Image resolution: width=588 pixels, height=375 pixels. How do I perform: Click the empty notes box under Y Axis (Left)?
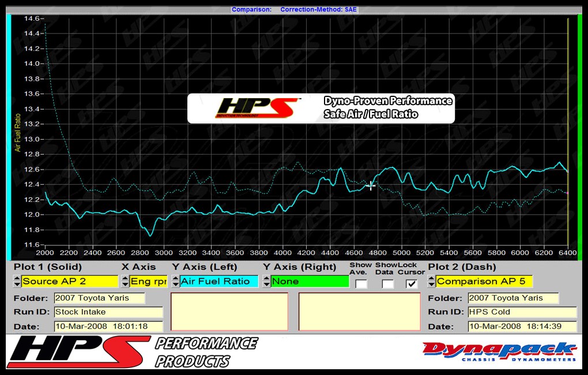tap(229, 312)
